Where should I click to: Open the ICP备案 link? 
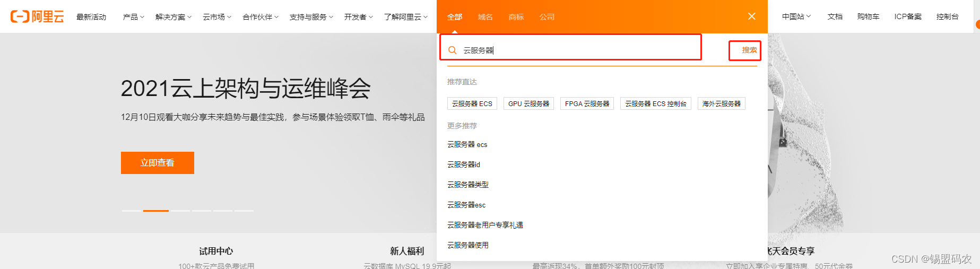point(908,16)
